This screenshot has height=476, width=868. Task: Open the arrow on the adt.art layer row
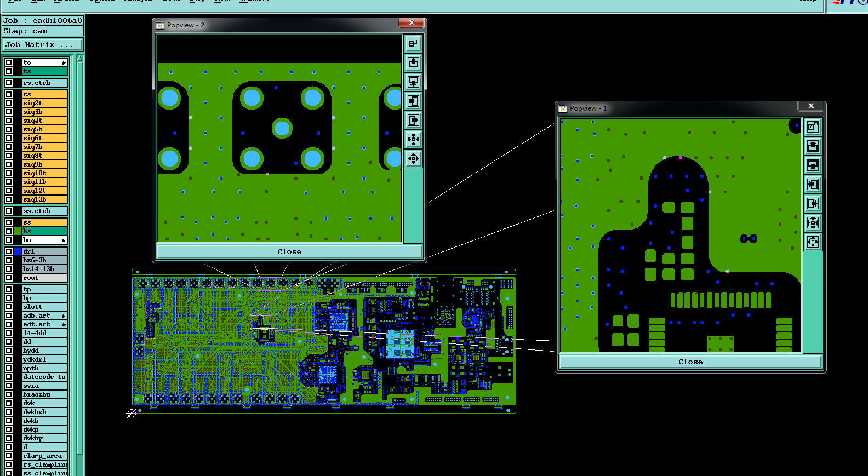point(64,324)
